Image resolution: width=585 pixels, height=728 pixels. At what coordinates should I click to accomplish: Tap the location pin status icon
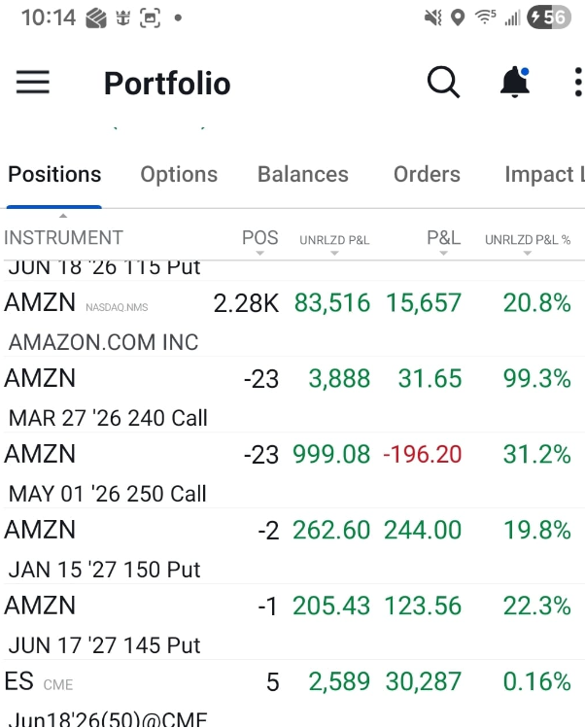(x=458, y=17)
